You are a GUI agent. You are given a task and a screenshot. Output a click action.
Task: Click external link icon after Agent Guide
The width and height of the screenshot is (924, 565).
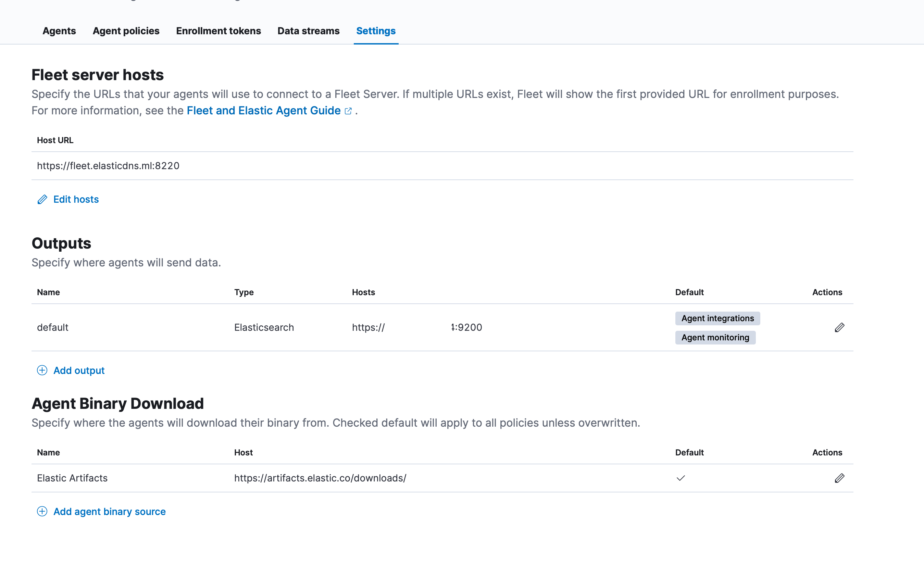coord(348,111)
